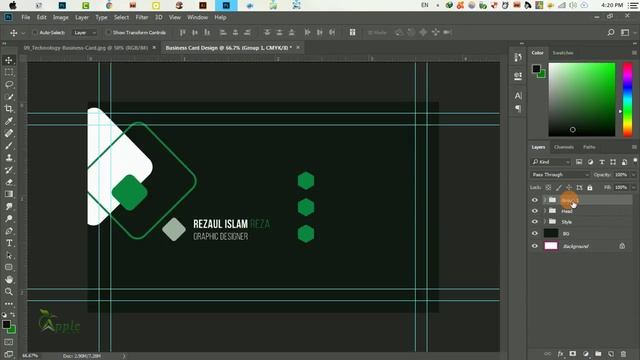Toggle the layer filtering switch
The height and width of the screenshot is (360, 640).
(x=635, y=161)
